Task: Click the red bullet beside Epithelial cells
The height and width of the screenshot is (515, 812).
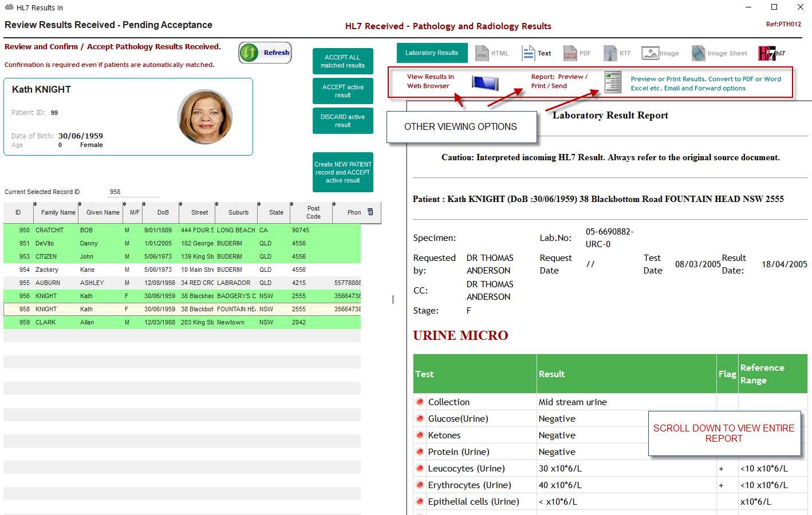Action: pyautogui.click(x=420, y=501)
